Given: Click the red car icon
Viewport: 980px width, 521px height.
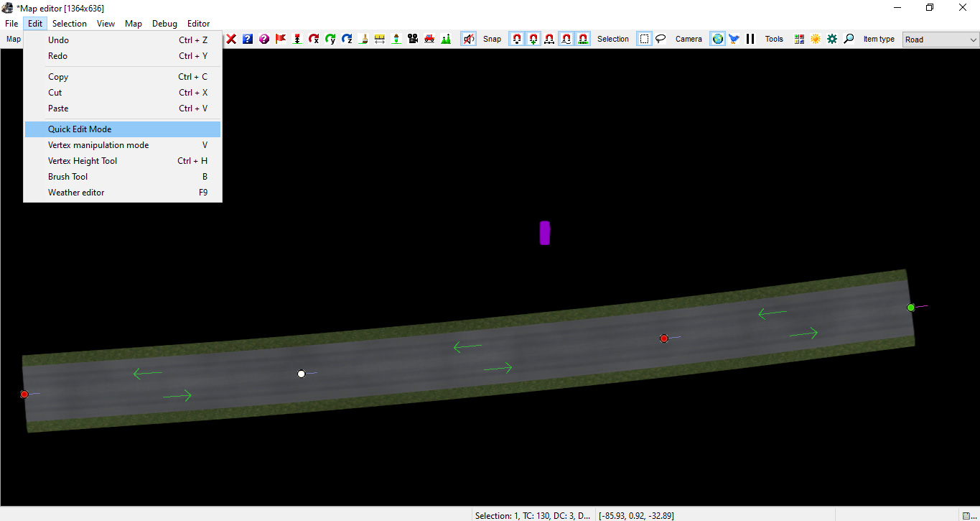Looking at the screenshot, I should point(429,39).
